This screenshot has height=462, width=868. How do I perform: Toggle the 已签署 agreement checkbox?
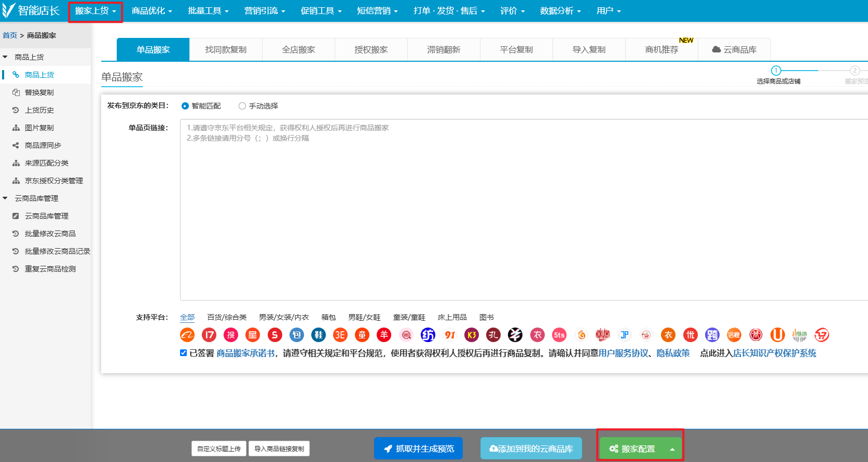184,353
